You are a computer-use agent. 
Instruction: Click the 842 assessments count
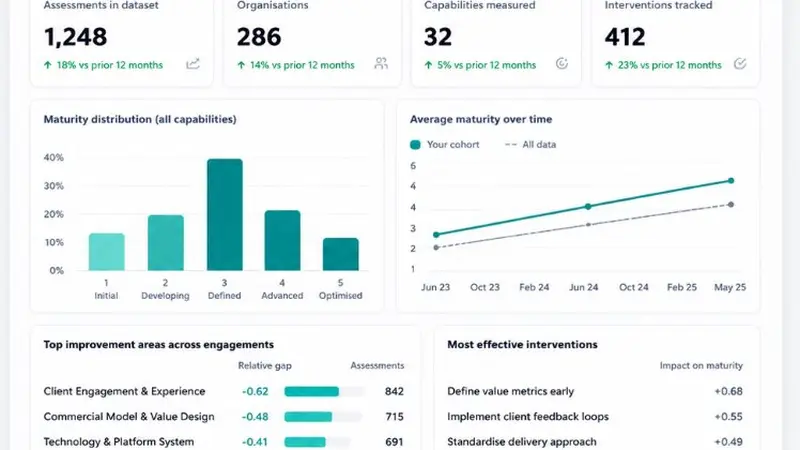[394, 391]
